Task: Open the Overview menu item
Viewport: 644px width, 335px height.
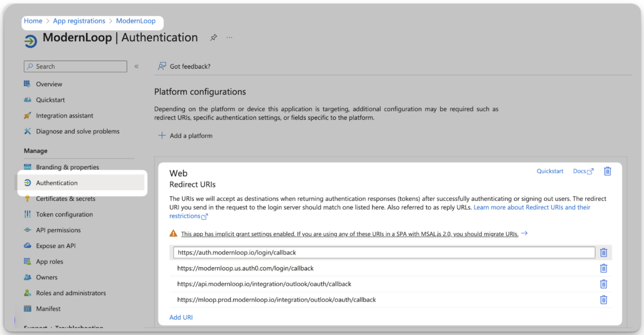Action: (x=49, y=84)
